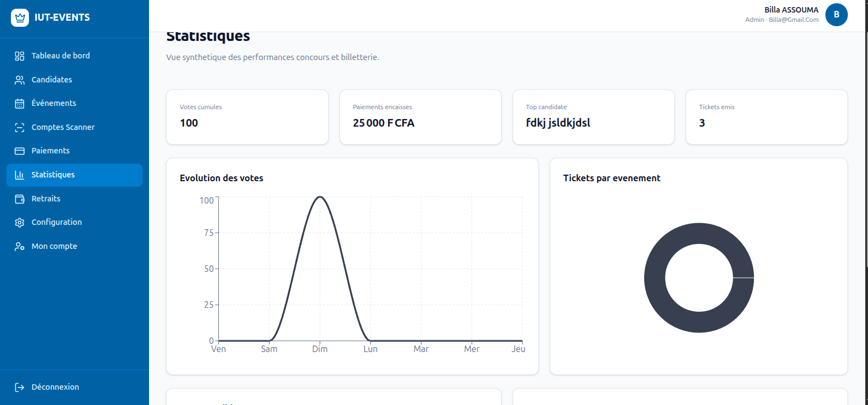Click the Configuration gear icon
The image size is (868, 405).
(x=20, y=222)
